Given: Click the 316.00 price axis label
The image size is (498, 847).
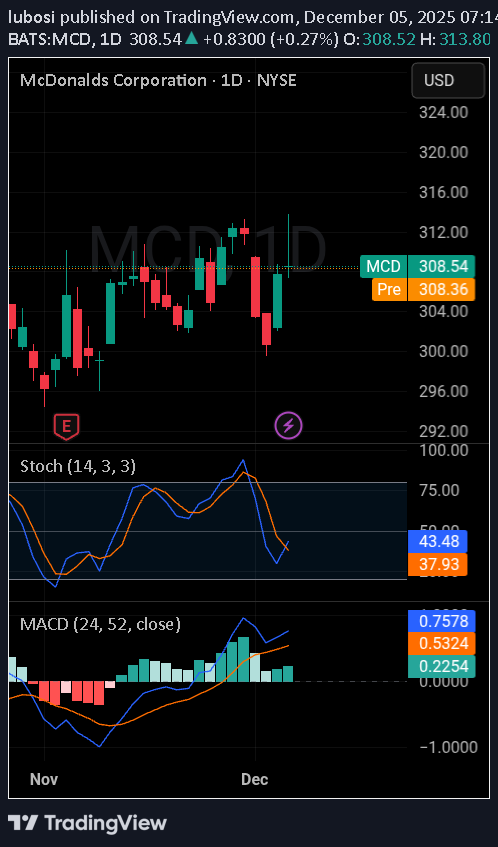Looking at the screenshot, I should point(443,192).
